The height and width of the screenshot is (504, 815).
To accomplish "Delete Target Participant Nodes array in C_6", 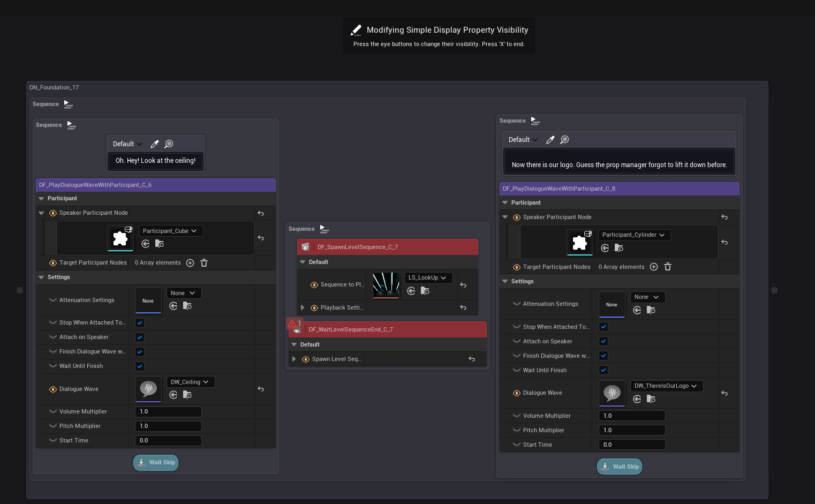I will (x=204, y=263).
